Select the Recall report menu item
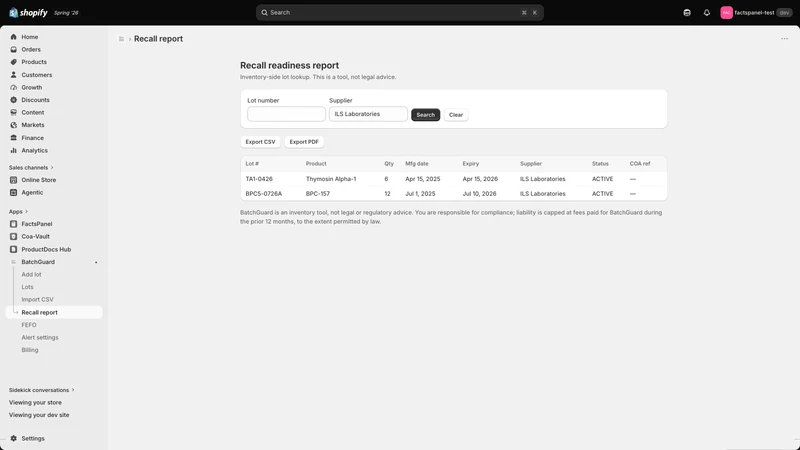This screenshot has height=450, width=800. [x=54, y=312]
